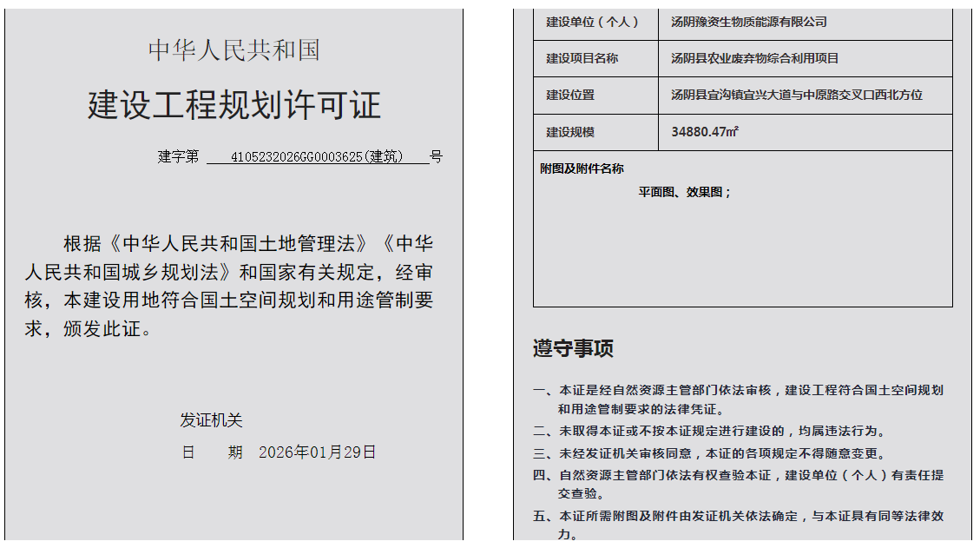
Task: Click the attachment text 平面图、效果图
Action: pos(685,192)
